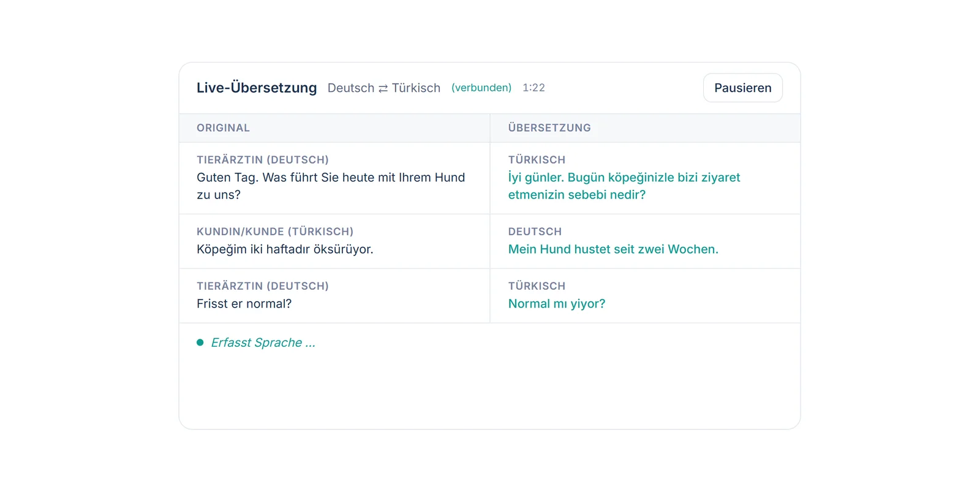Click the Pausieren button
The width and height of the screenshot is (980, 492).
click(742, 88)
